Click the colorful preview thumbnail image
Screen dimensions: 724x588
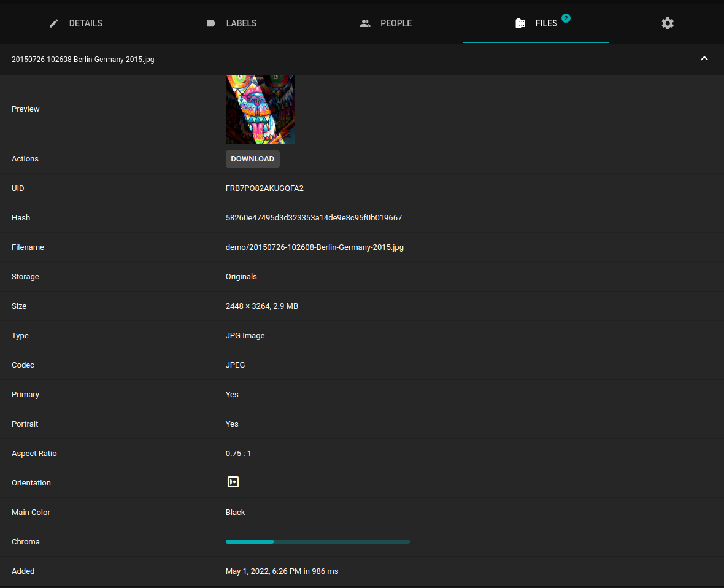point(260,109)
